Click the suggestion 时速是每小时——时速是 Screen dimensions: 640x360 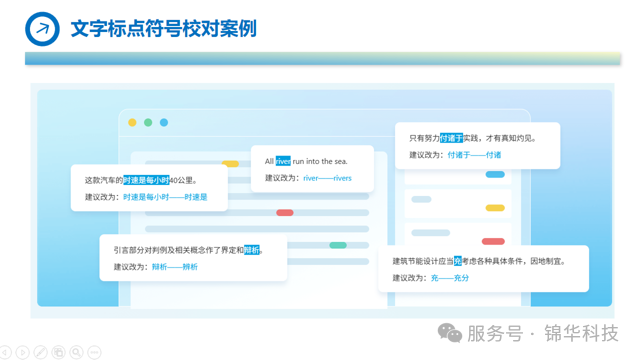pyautogui.click(x=165, y=197)
